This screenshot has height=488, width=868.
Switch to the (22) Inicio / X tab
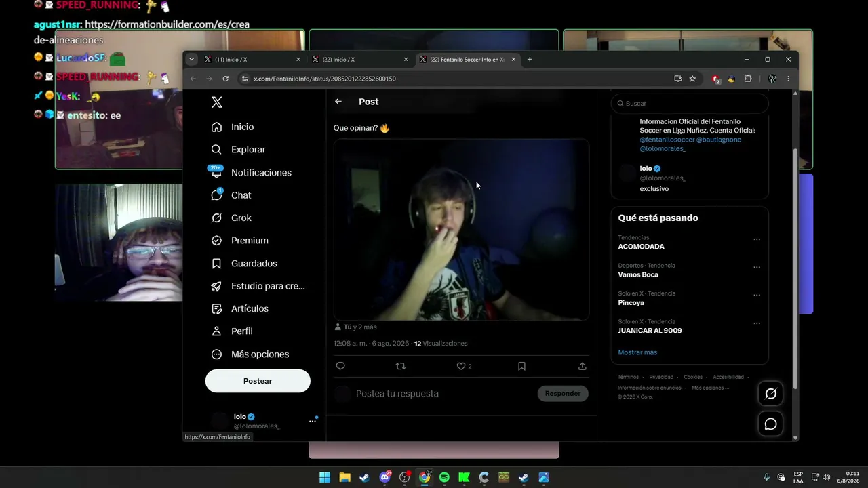click(359, 60)
